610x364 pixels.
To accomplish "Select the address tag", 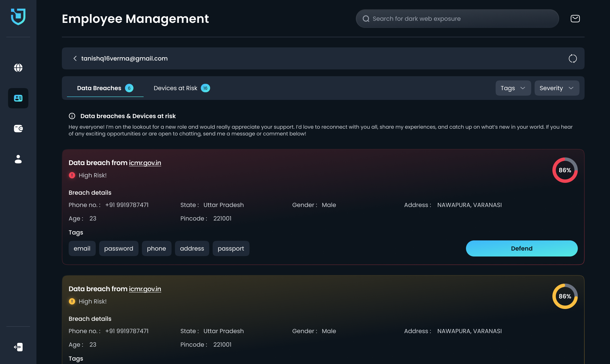I will click(192, 248).
